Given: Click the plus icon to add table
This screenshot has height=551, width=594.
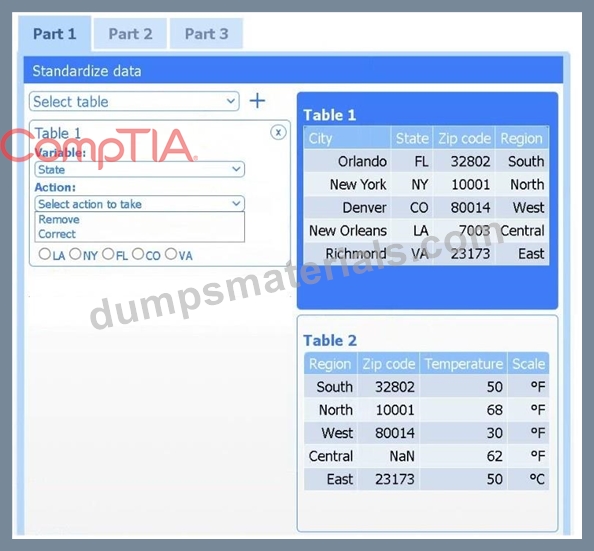Looking at the screenshot, I should pos(257,101).
